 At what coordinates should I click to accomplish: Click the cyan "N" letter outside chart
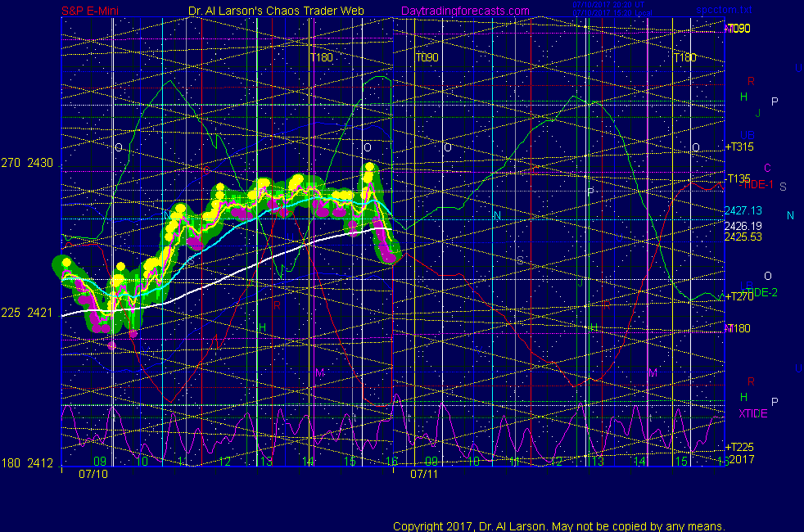pos(790,216)
